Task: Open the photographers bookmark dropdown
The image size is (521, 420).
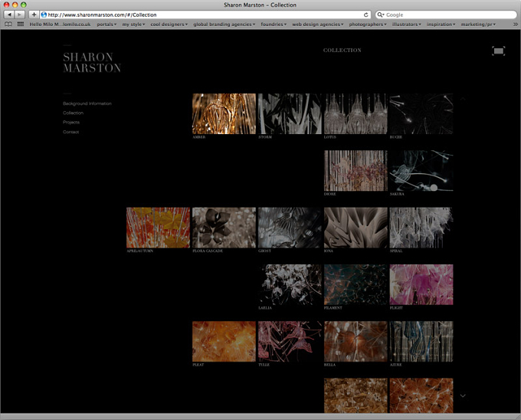Action: [x=368, y=25]
